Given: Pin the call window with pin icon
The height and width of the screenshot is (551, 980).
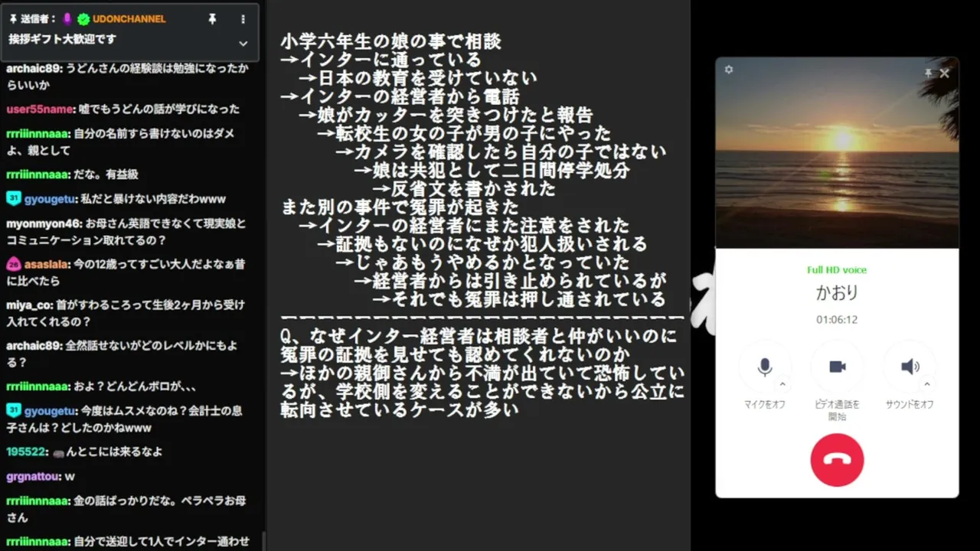Looking at the screenshot, I should coord(928,73).
